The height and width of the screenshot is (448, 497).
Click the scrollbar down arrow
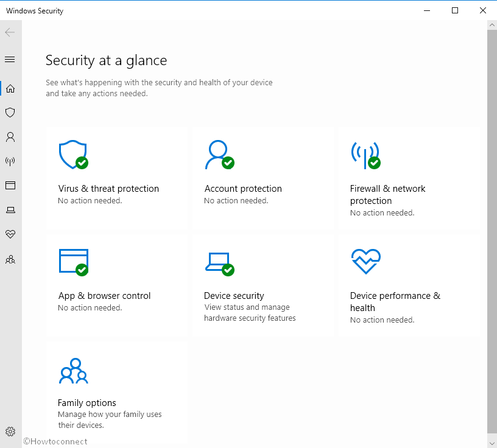point(491,442)
